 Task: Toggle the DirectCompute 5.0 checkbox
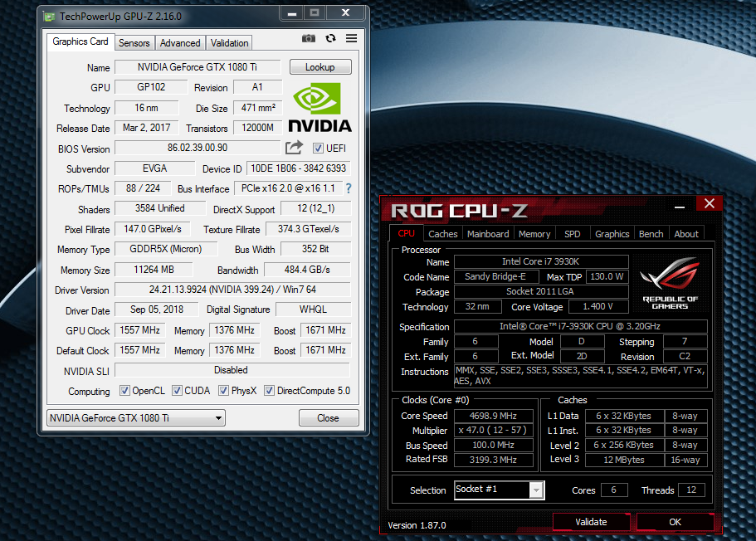coord(269,391)
